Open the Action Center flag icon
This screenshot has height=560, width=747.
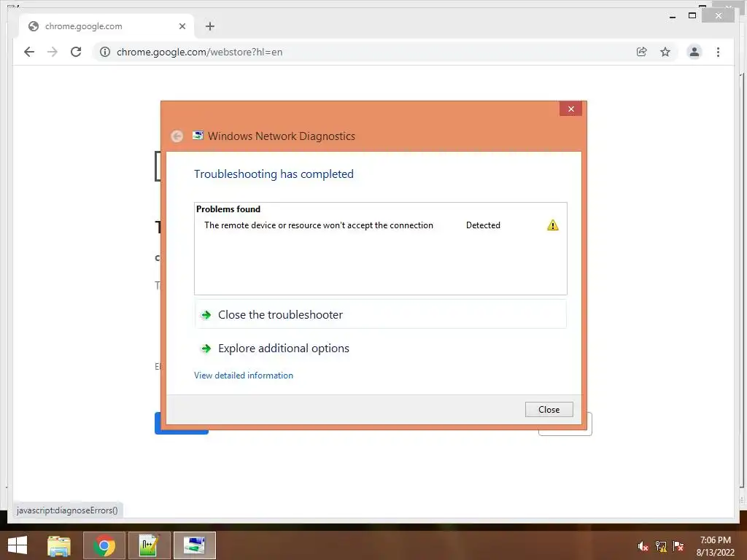(678, 546)
